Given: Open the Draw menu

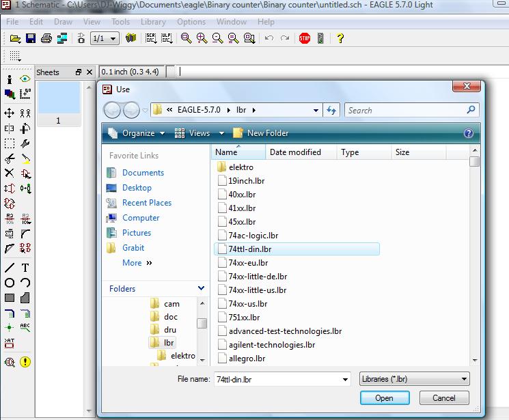Looking at the screenshot, I should [x=63, y=22].
